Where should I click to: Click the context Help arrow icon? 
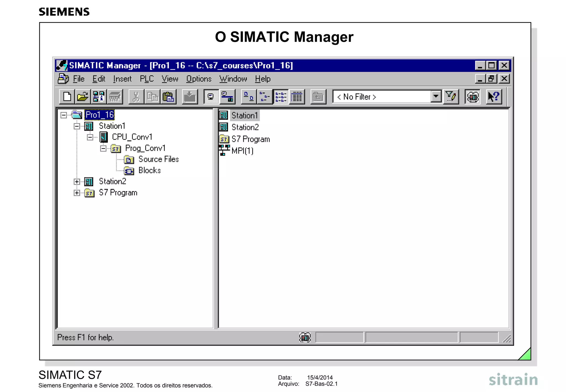click(494, 97)
